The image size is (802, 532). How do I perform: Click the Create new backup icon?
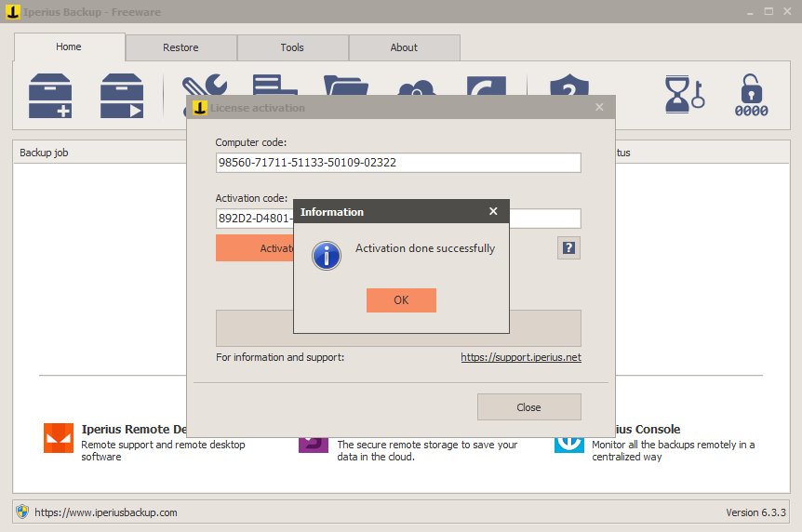point(50,96)
